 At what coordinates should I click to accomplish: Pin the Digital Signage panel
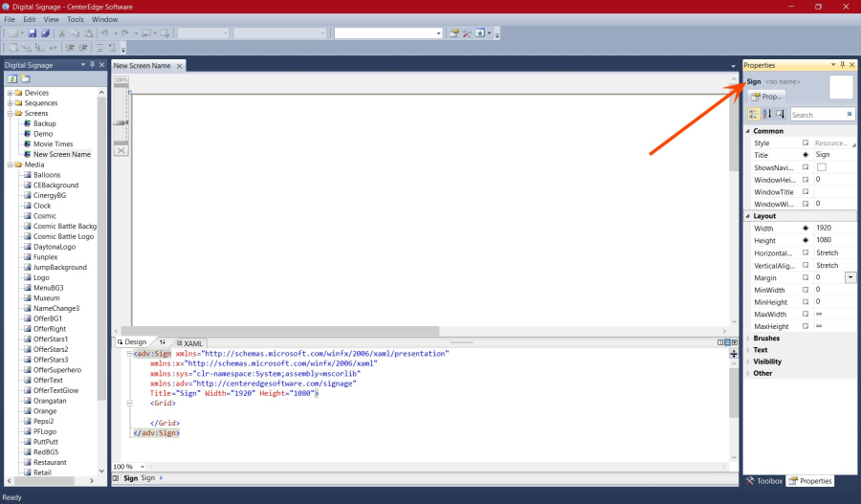92,65
